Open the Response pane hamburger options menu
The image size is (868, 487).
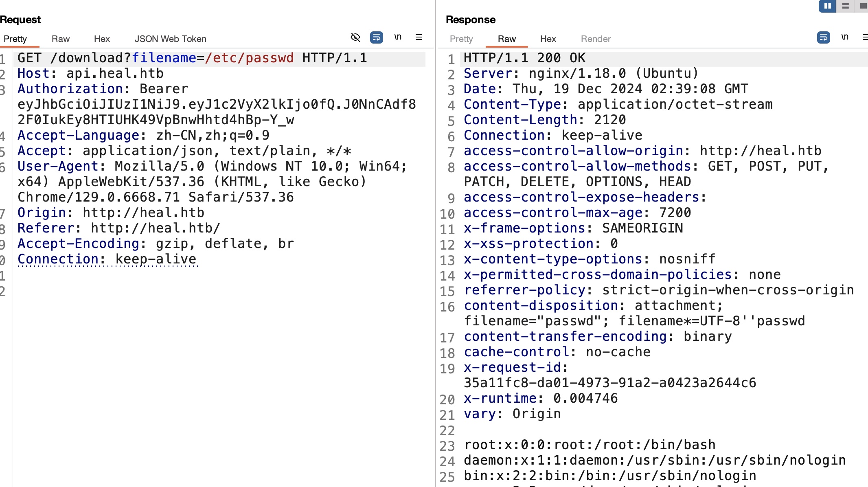[865, 37]
